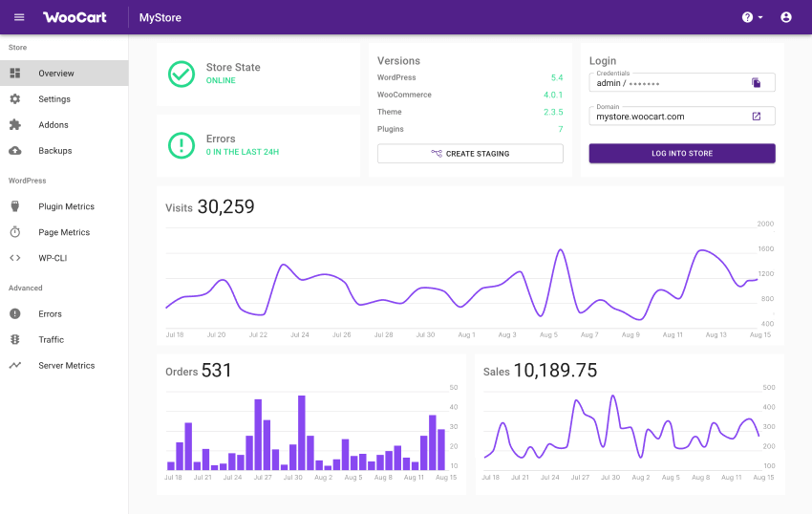Click the Versions heading
Viewport: 812px width, 514px height.
point(398,60)
